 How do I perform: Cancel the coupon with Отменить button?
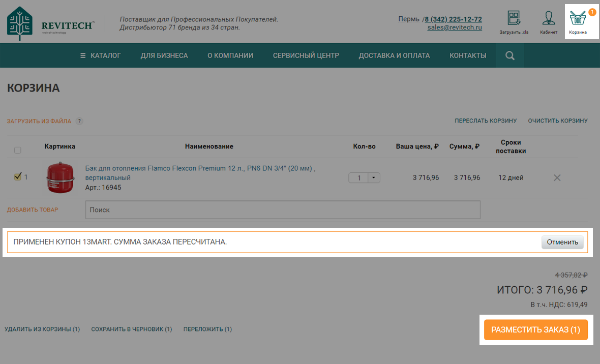coord(562,242)
